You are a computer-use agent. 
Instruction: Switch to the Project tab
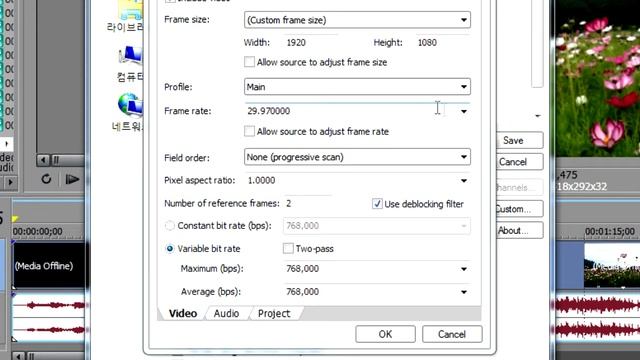(274, 313)
